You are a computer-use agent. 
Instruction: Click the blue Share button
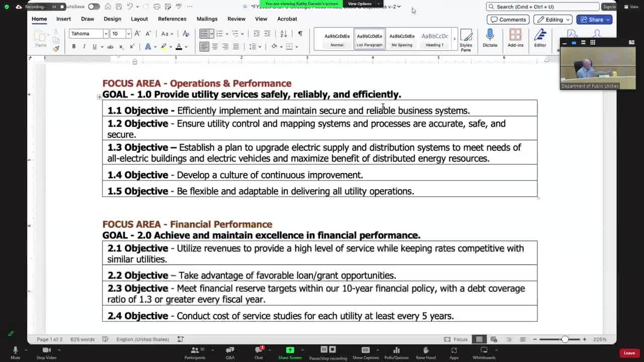[x=595, y=20]
